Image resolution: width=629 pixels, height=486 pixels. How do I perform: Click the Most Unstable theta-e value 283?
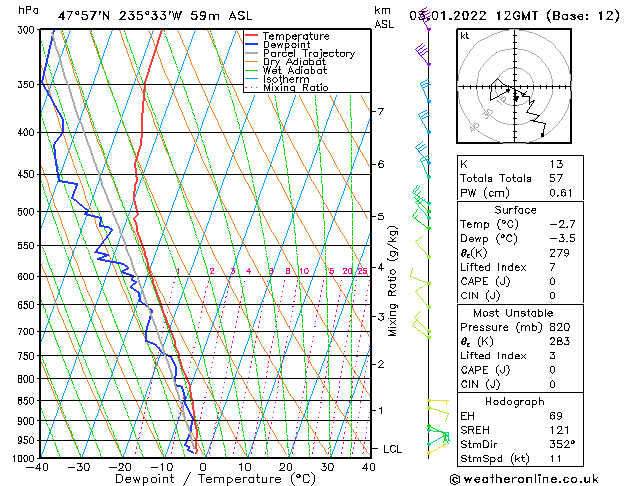tap(559, 341)
